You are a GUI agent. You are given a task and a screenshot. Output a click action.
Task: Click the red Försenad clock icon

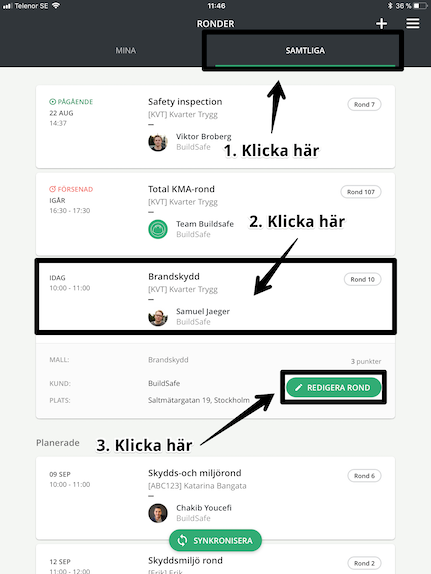tap(53, 189)
